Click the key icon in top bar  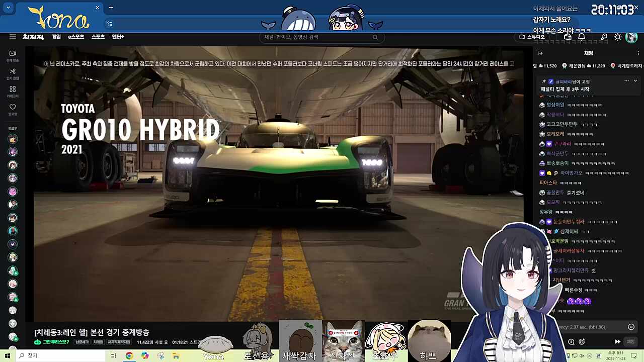point(604,37)
